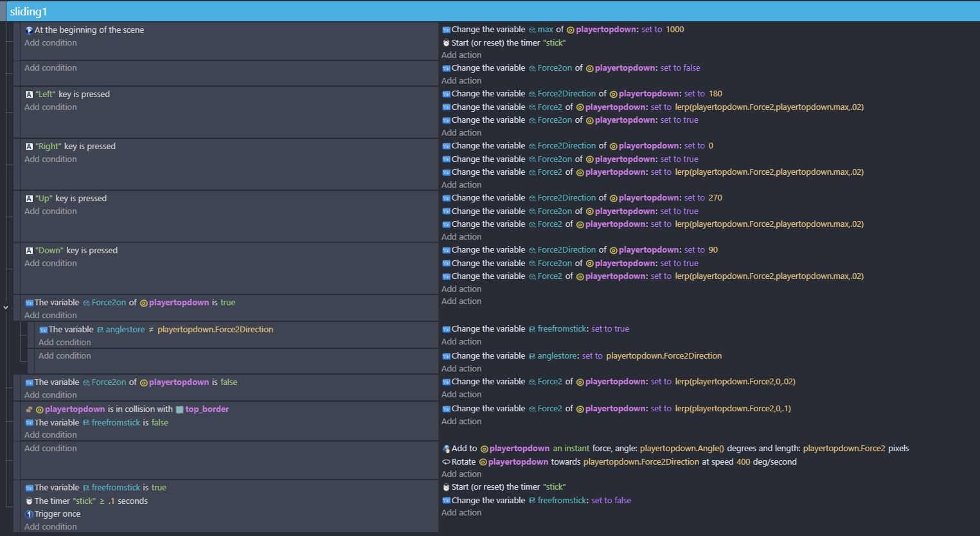Edit the max value 1000 parameter
980x536 pixels.
coord(675,30)
